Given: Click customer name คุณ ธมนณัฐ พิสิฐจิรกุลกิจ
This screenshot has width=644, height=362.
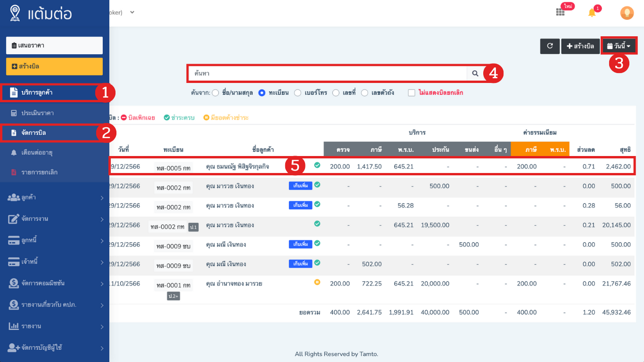Looking at the screenshot, I should [238, 166].
